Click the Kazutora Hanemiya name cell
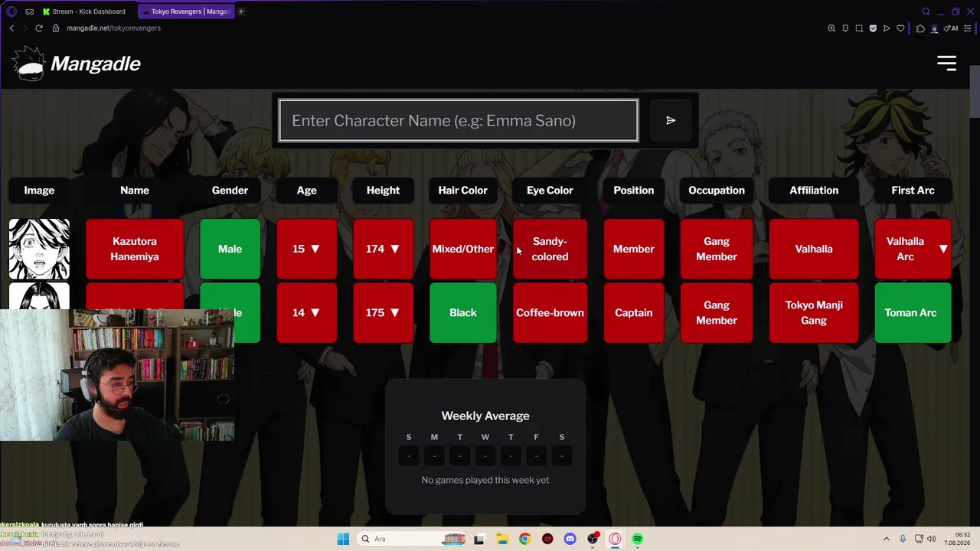The width and height of the screenshot is (980, 551). pos(135,249)
